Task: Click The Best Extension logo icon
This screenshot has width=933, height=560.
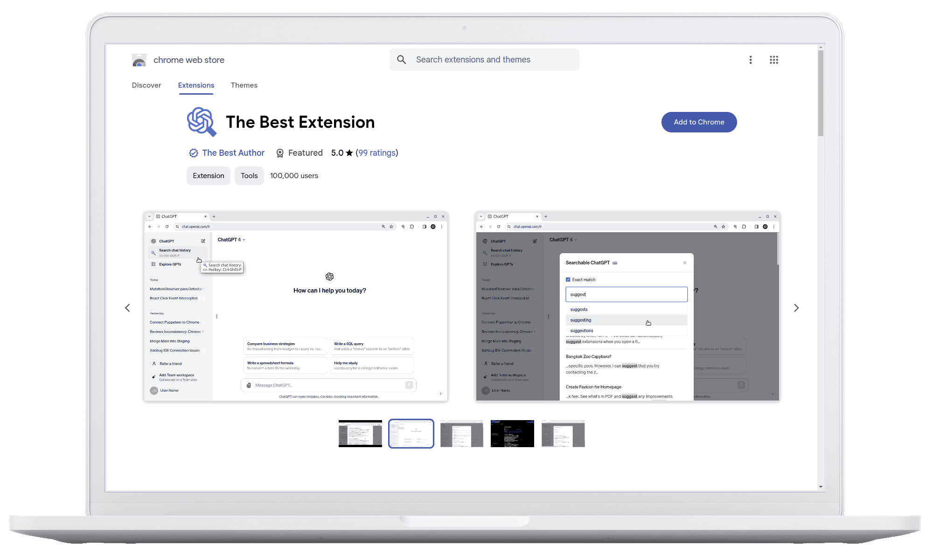Action: pyautogui.click(x=202, y=122)
